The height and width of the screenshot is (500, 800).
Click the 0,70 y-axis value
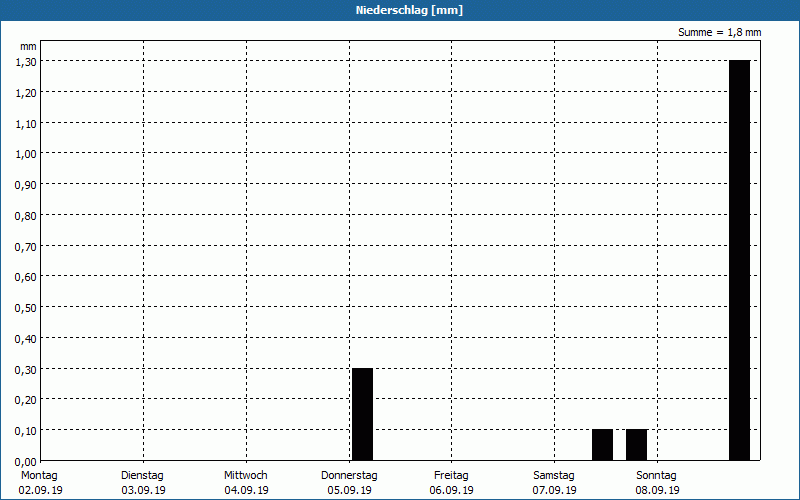tap(26, 246)
